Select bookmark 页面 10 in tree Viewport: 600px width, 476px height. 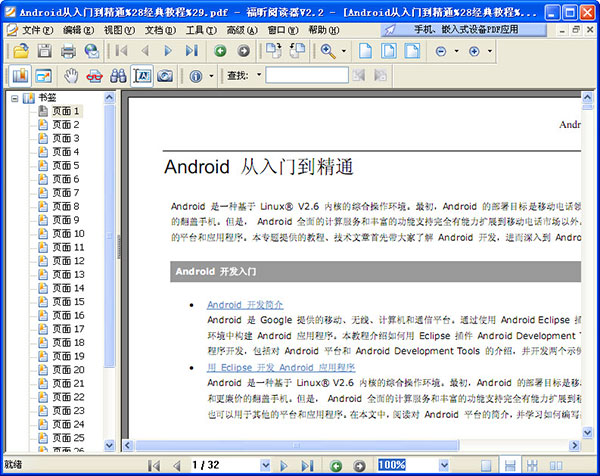[x=67, y=233]
